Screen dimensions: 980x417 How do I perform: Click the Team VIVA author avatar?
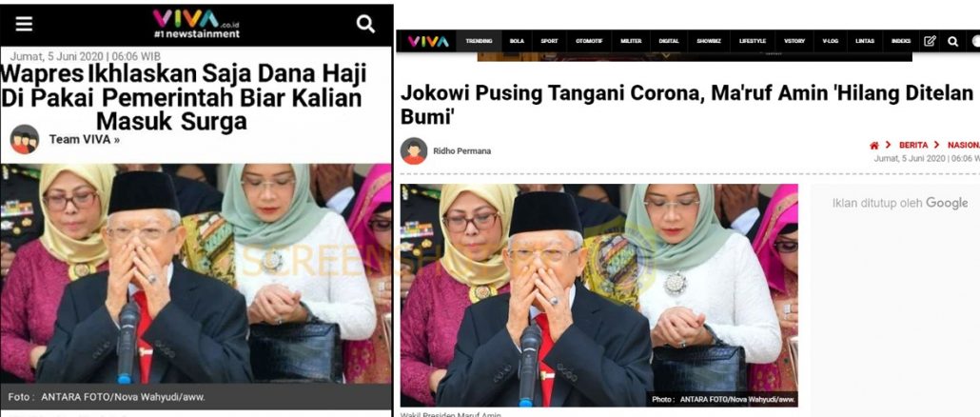(x=25, y=139)
